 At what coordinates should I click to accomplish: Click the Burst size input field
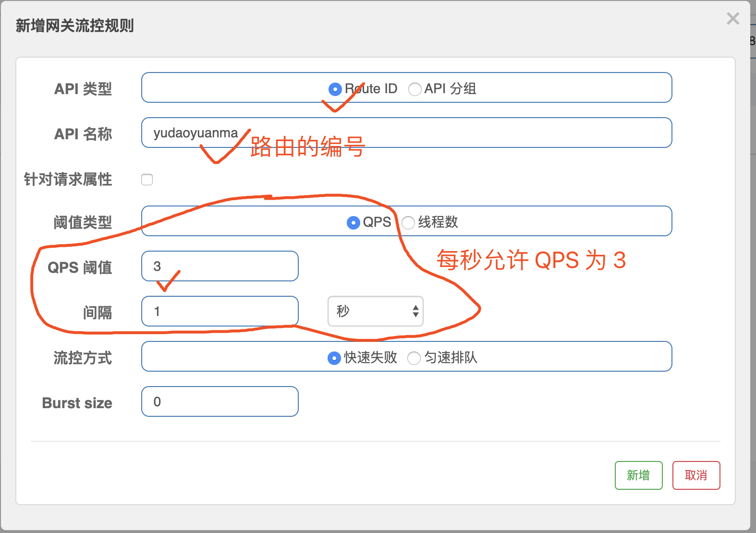click(x=220, y=401)
